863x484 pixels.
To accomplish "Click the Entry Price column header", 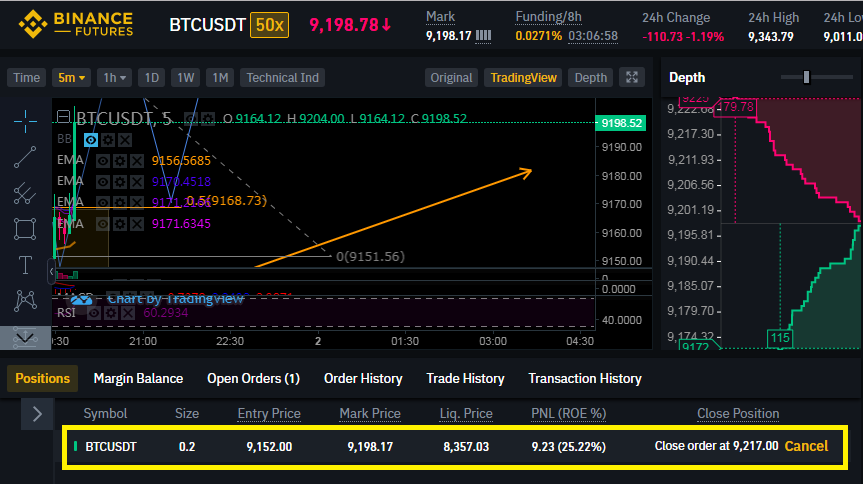I will coord(269,414).
